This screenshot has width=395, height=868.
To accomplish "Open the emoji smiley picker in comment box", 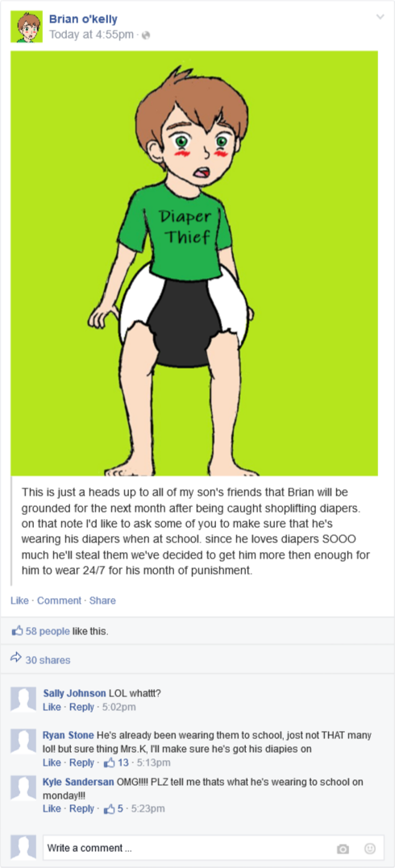I will (x=370, y=848).
